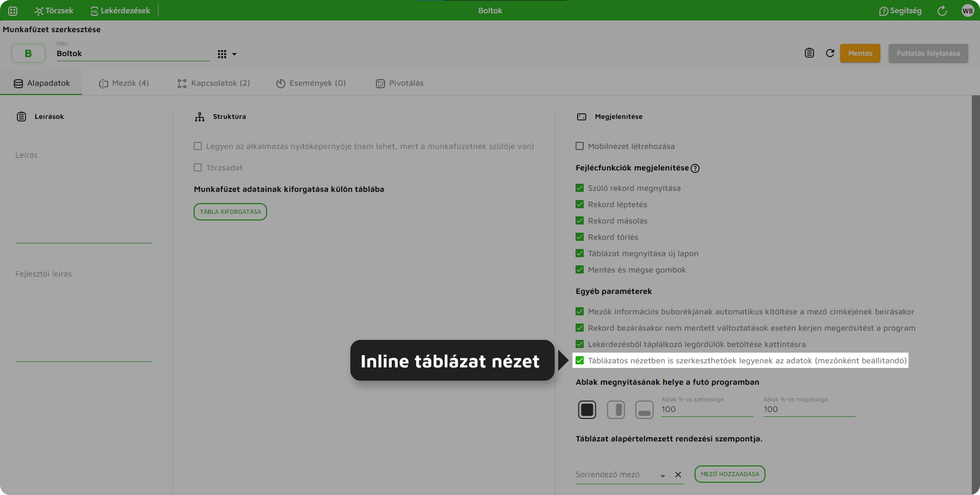Uncheck Táblázat megnyitása új lapon
The width and height of the screenshot is (980, 495).
coord(580,253)
